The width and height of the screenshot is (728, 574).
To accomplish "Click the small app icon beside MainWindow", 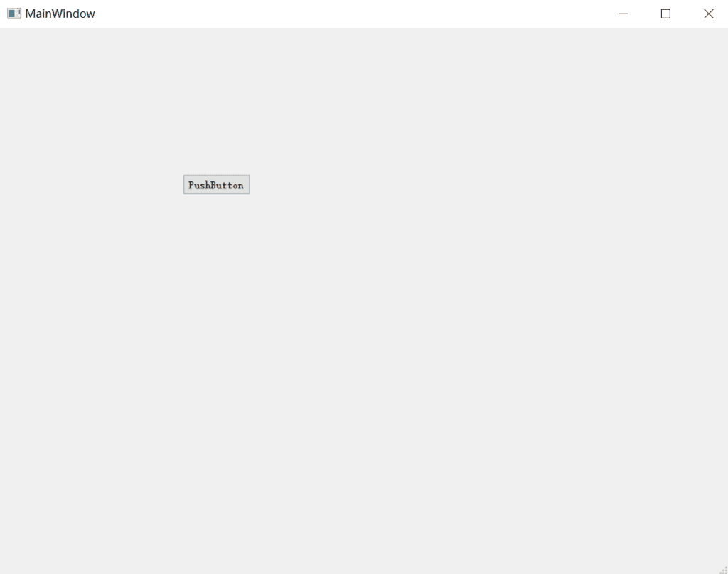I will [x=14, y=14].
